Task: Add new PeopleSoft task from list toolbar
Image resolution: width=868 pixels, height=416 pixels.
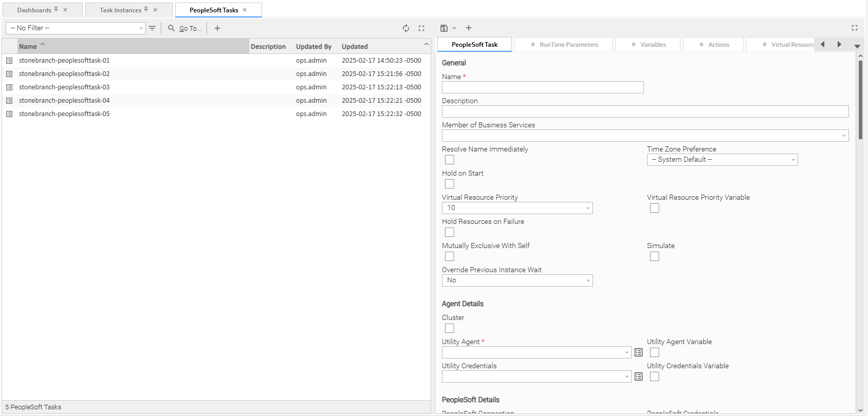Action: pyautogui.click(x=217, y=28)
